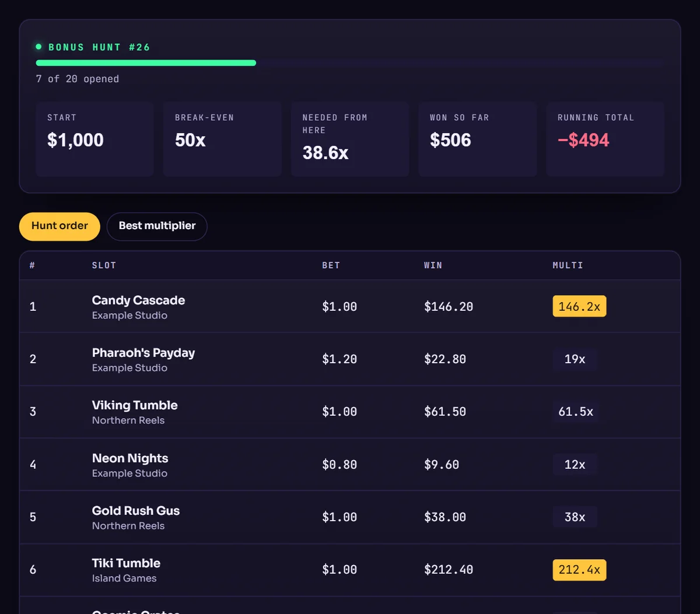Switch to Best multiplier sorting
The image size is (700, 614).
(157, 226)
